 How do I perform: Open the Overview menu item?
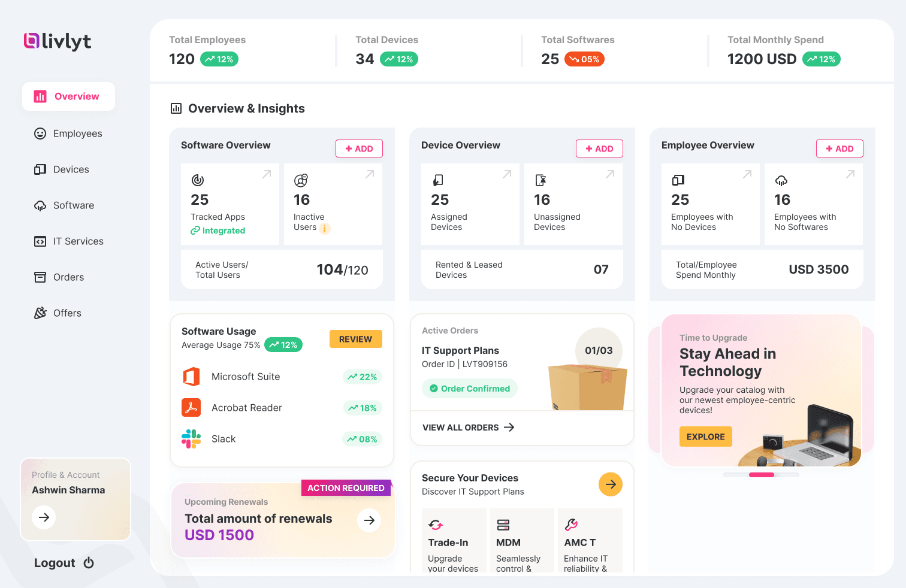(x=68, y=96)
